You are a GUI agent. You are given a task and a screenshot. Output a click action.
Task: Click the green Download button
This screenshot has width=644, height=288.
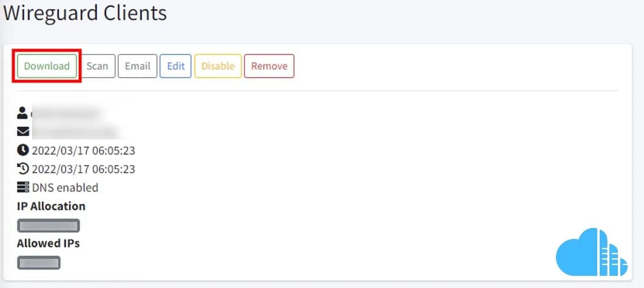46,66
